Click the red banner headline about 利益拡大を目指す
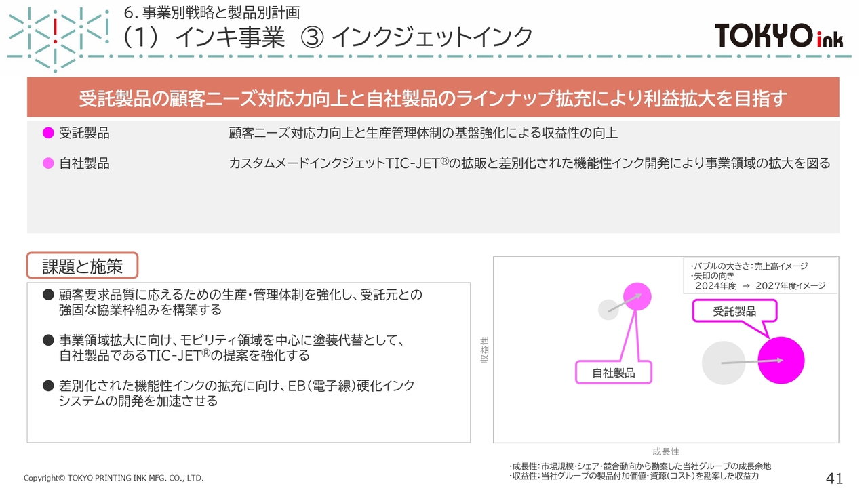This screenshot has height=488, width=868. click(x=433, y=98)
